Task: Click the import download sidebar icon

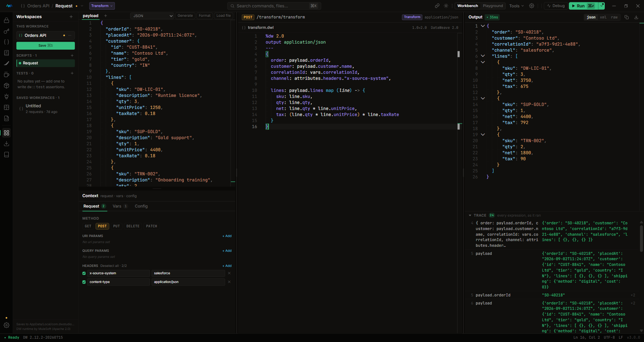Action: click(x=6, y=144)
